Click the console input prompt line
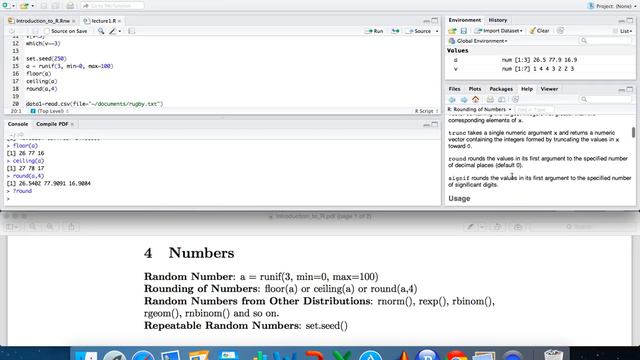This screenshot has width=640, height=360. click(x=222, y=199)
